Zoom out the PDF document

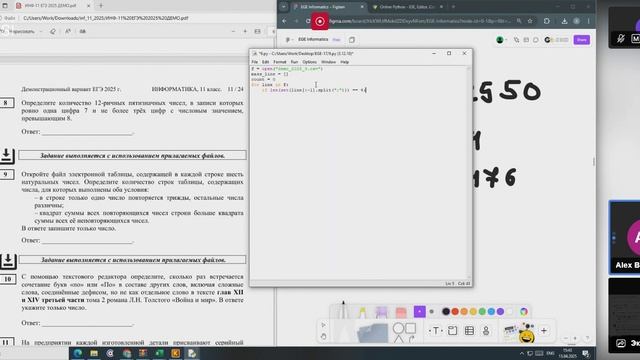point(233,31)
